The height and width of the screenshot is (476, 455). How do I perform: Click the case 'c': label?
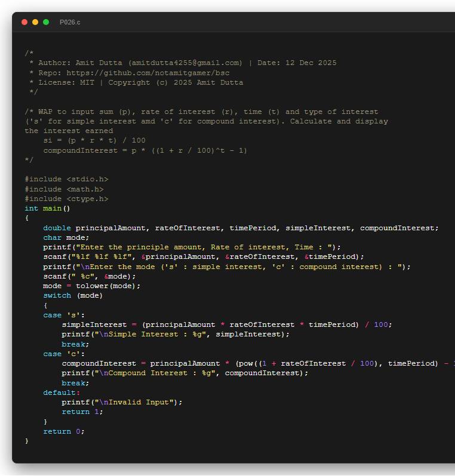click(64, 354)
